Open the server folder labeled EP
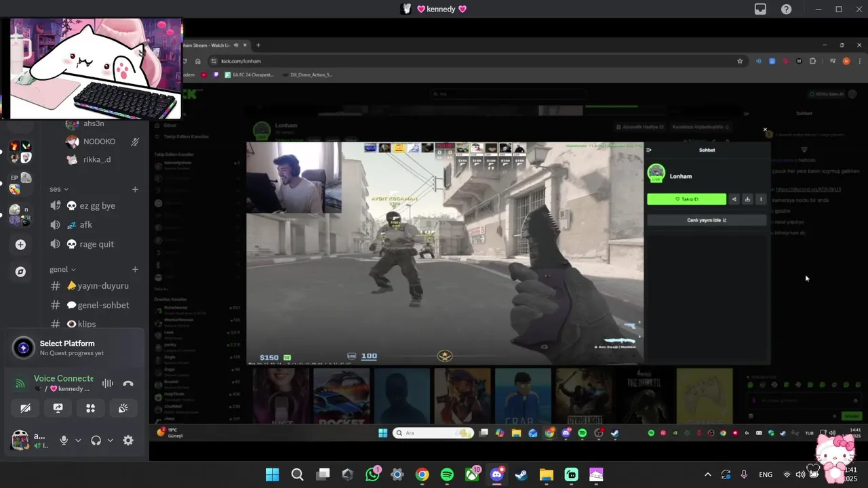The image size is (868, 488). pos(20,183)
